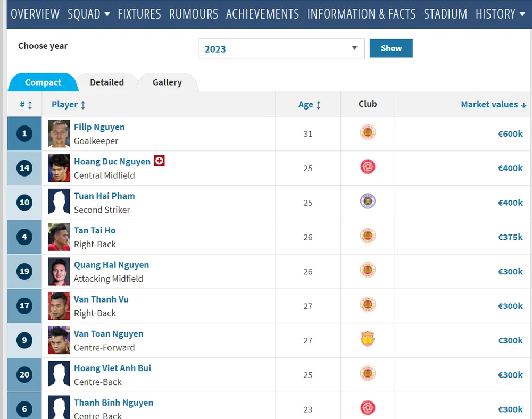Click Hoang Duc Nguyen's red club crest
Viewport: 532px width, 419px height.
(368, 167)
